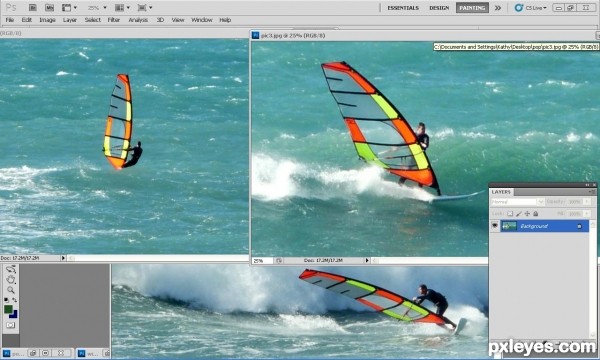Select the Zoom magnifier tool
This screenshot has height=360, width=600.
(x=11, y=290)
